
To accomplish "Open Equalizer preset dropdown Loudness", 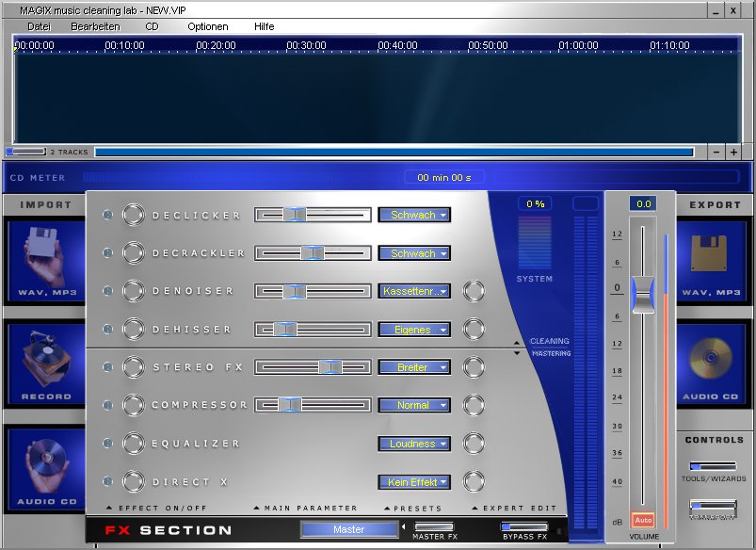I will pyautogui.click(x=414, y=444).
